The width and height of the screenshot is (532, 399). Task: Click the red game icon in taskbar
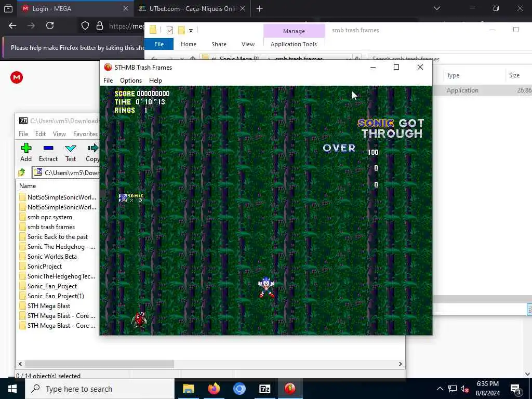click(290, 389)
